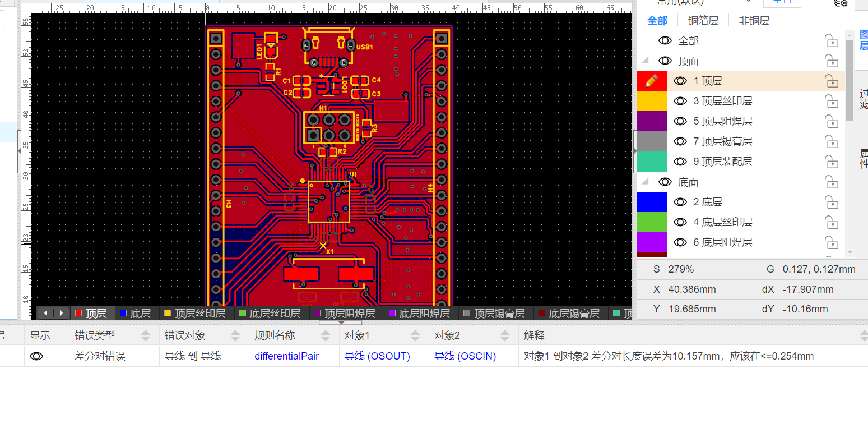Sort table by 错误类型 column arrows
Viewport: 868px width, 428px height.
(x=146, y=335)
